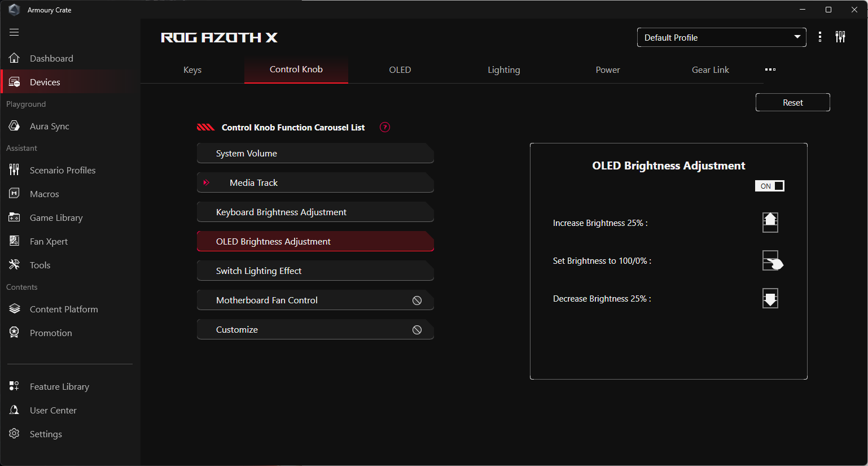Enable the disabled Customize knob function

(x=417, y=330)
